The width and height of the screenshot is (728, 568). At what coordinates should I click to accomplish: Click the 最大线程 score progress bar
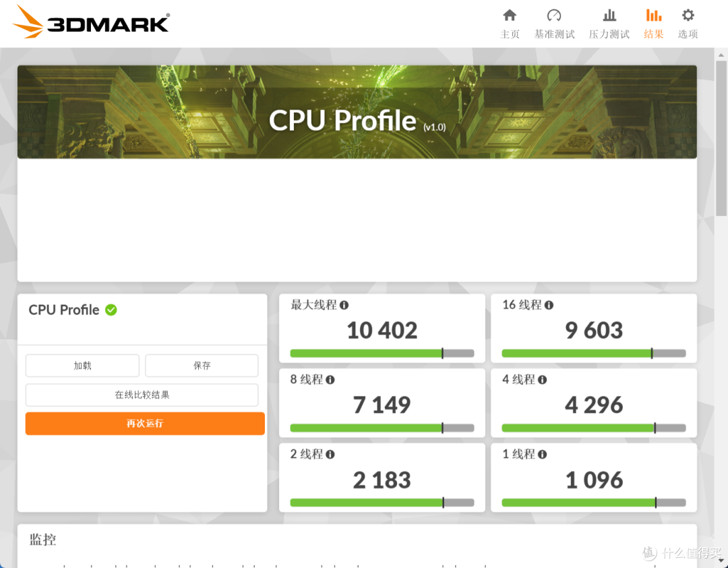[382, 353]
